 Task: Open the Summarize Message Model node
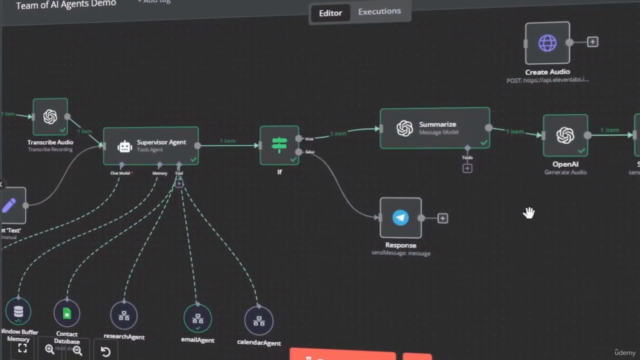click(435, 128)
